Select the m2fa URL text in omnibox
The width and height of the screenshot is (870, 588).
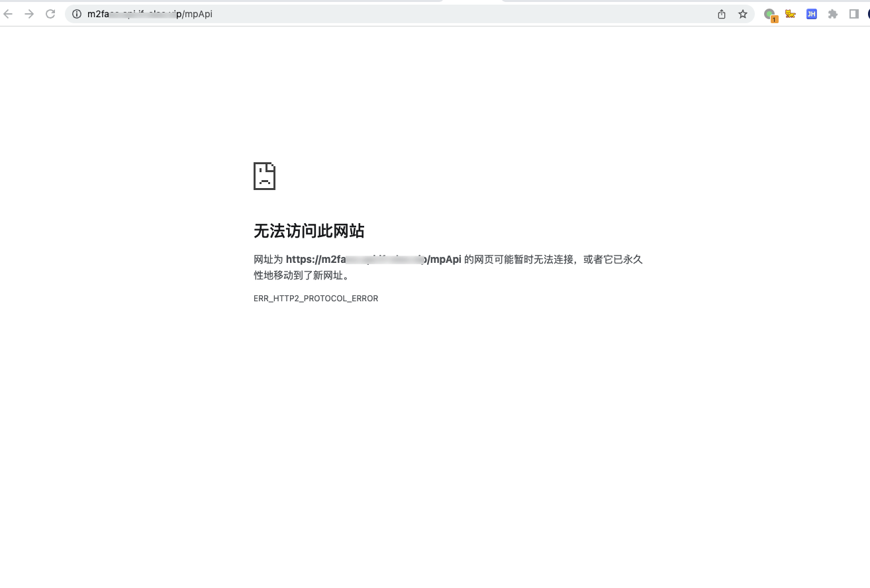click(150, 14)
